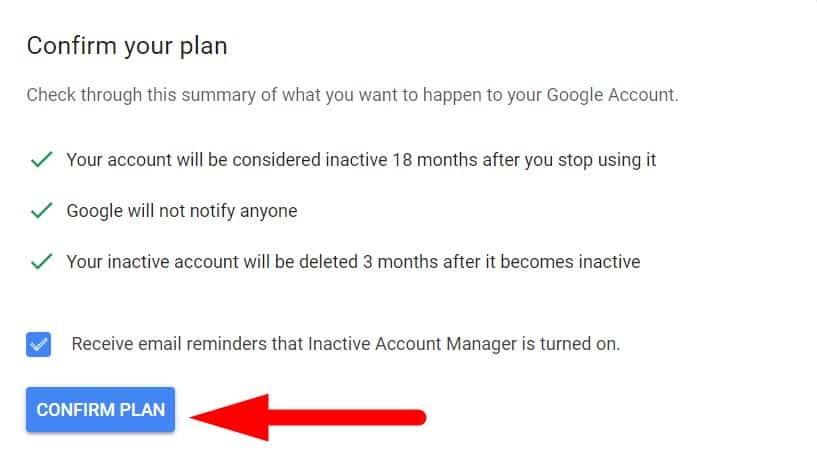
Task: Click the green checkmark next to "Google will not notify anyone"
Action: point(41,211)
